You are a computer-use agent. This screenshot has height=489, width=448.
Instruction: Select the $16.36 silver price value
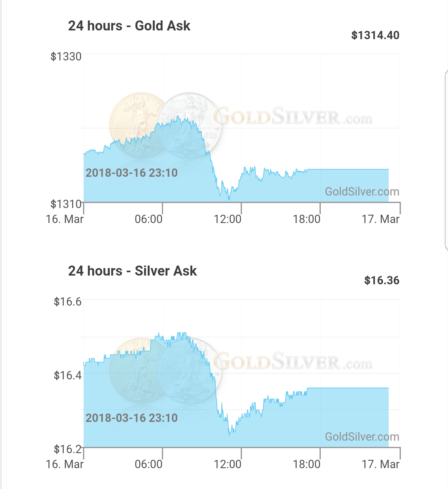click(x=382, y=281)
